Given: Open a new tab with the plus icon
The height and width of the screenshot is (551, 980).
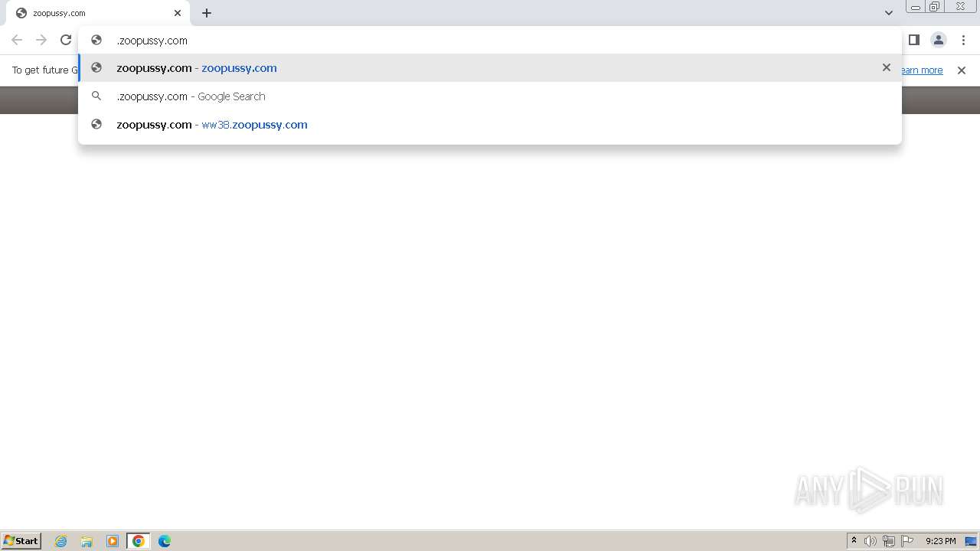Looking at the screenshot, I should pyautogui.click(x=207, y=13).
